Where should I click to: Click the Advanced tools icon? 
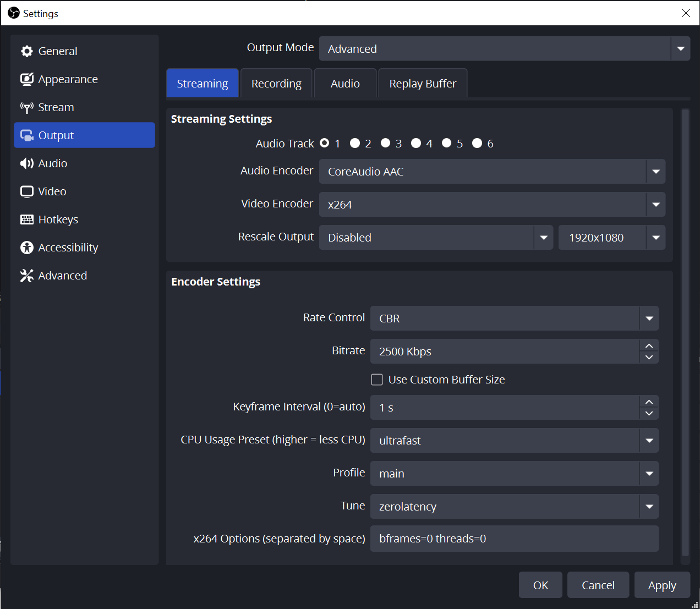click(27, 276)
